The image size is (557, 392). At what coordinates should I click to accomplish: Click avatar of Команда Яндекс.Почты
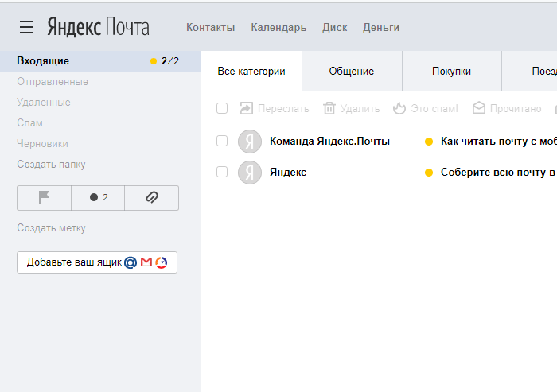click(x=250, y=142)
